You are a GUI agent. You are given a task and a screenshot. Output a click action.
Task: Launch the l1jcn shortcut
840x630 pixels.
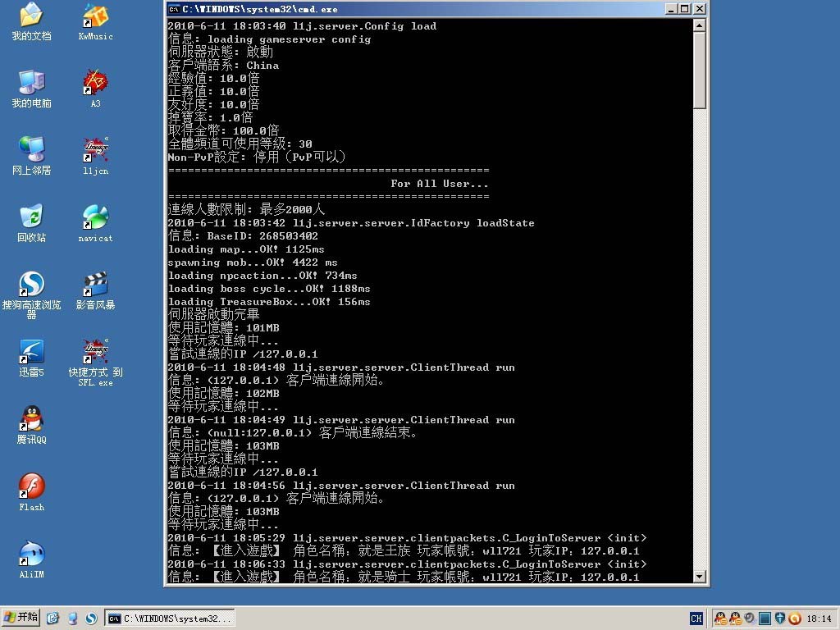click(95, 149)
